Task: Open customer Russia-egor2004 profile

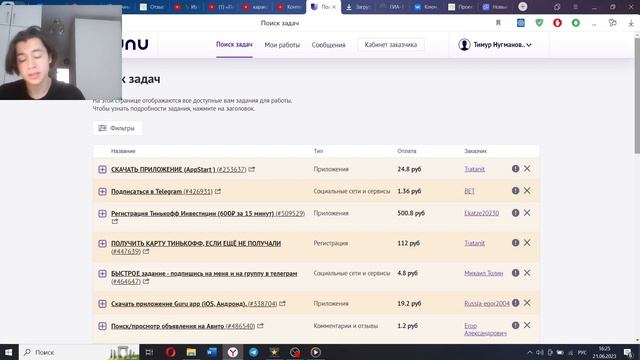Action: pyautogui.click(x=487, y=303)
